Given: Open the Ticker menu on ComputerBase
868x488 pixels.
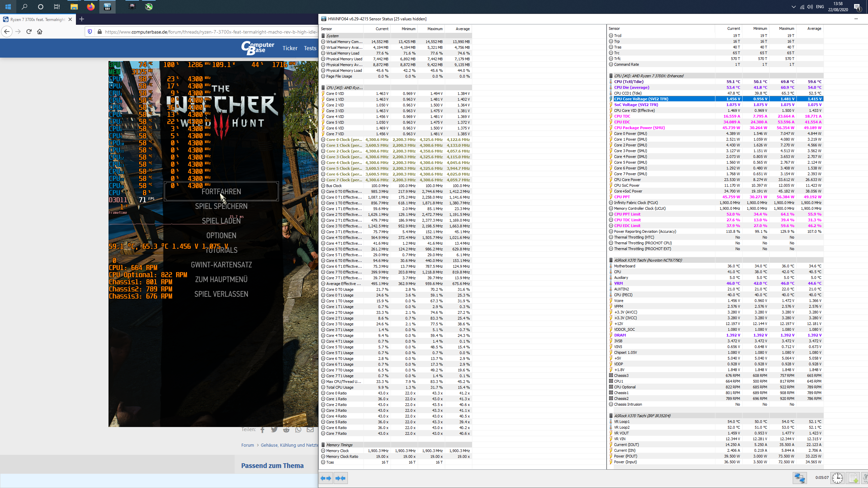Looking at the screenshot, I should (290, 48).
